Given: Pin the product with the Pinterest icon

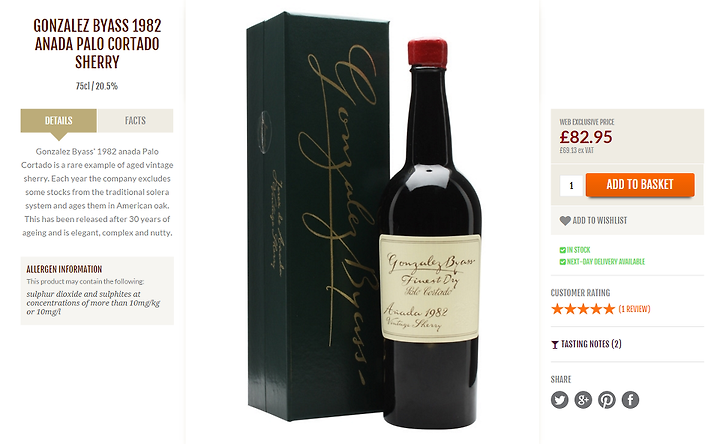Looking at the screenshot, I should (x=607, y=399).
